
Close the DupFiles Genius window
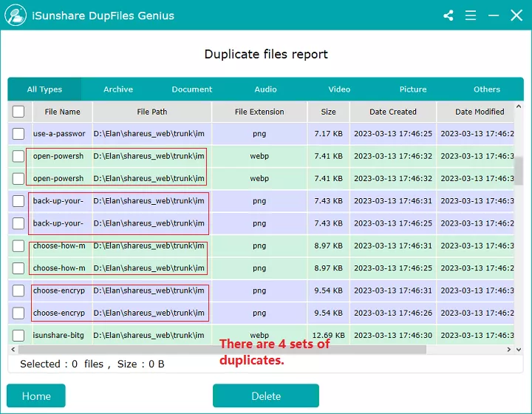[x=516, y=16]
